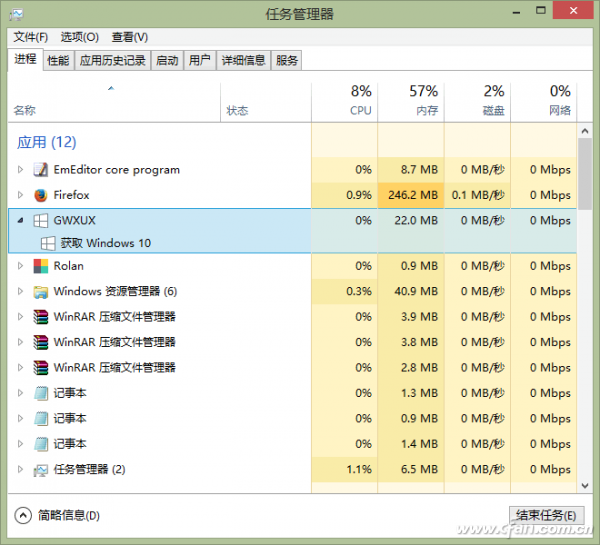Collapse to 简略信息 view with the arrow button

tap(23, 516)
